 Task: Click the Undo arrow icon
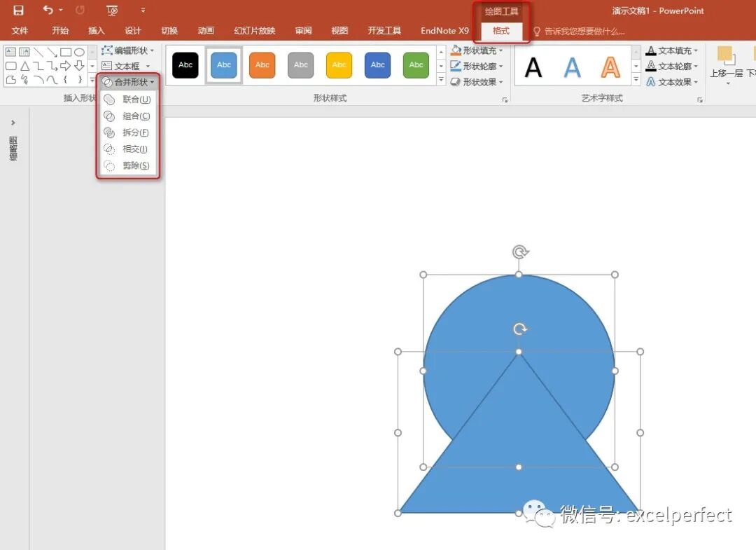click(x=48, y=10)
